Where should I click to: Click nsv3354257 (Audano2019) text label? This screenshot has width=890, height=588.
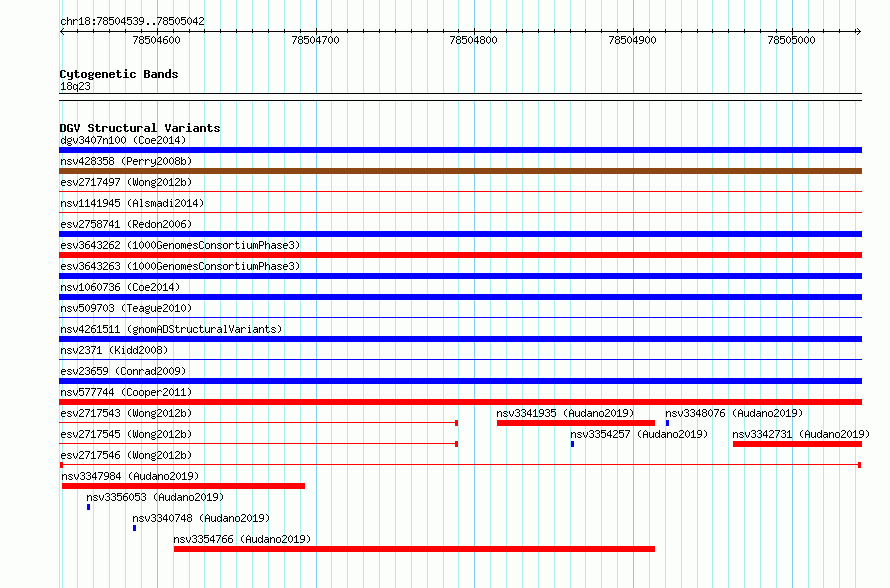click(x=639, y=434)
